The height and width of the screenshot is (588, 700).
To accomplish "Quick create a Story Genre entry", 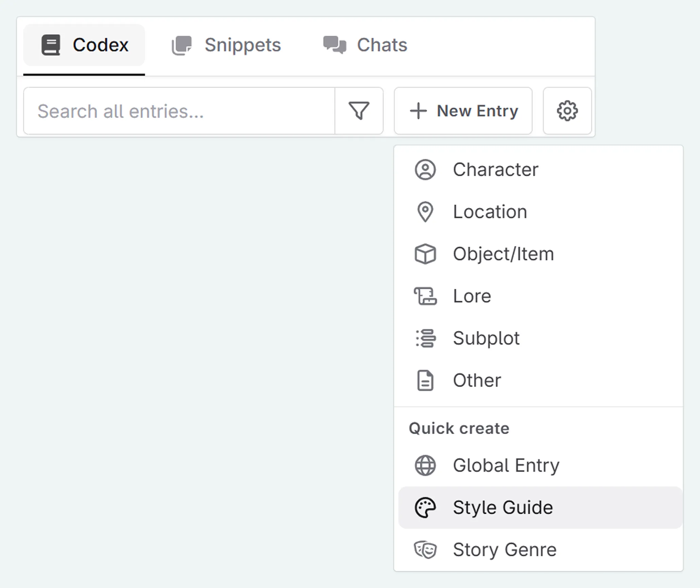I will coord(504,550).
